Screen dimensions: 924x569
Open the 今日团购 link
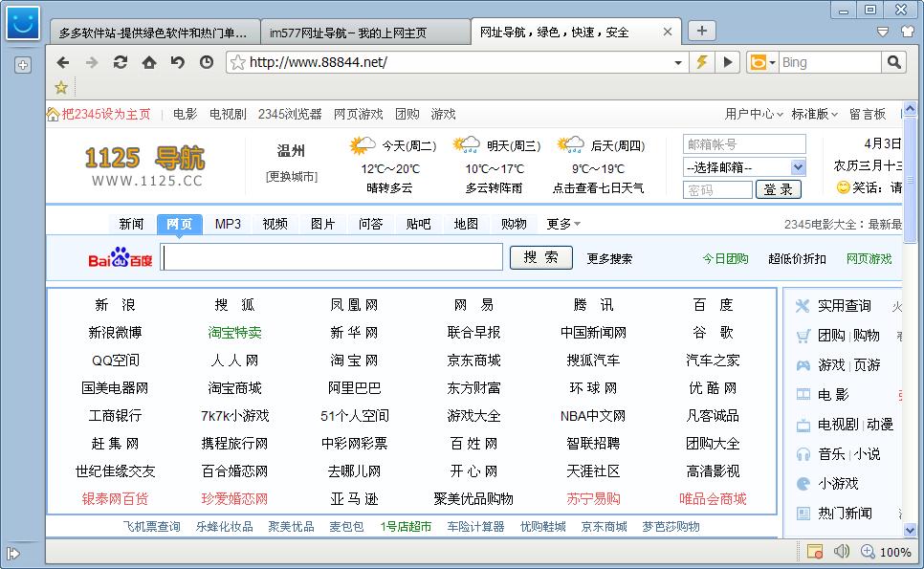(725, 258)
